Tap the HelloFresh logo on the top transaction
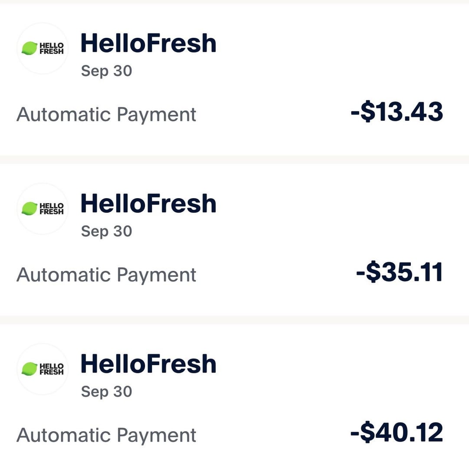Viewport: 469px width, 476px height. coord(43,48)
